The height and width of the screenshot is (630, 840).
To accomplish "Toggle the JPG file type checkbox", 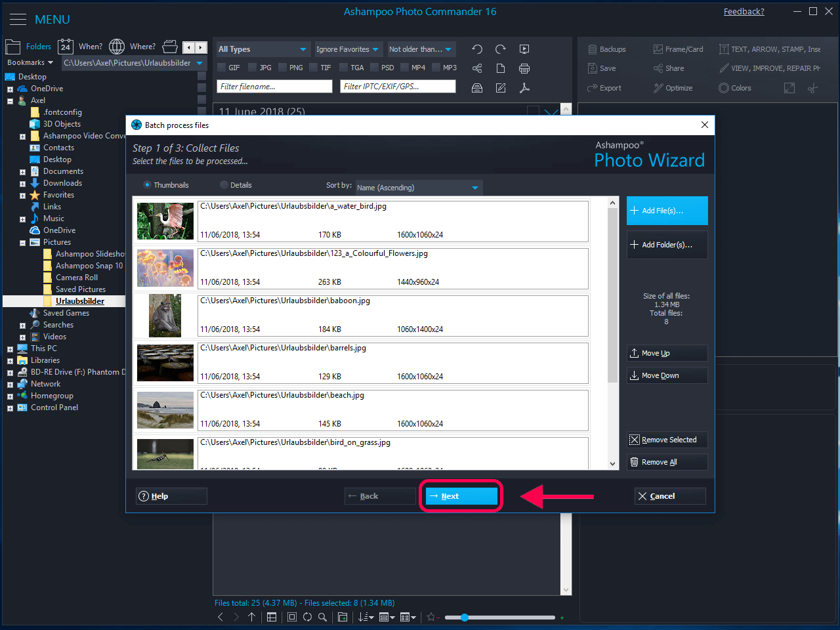I will (252, 68).
